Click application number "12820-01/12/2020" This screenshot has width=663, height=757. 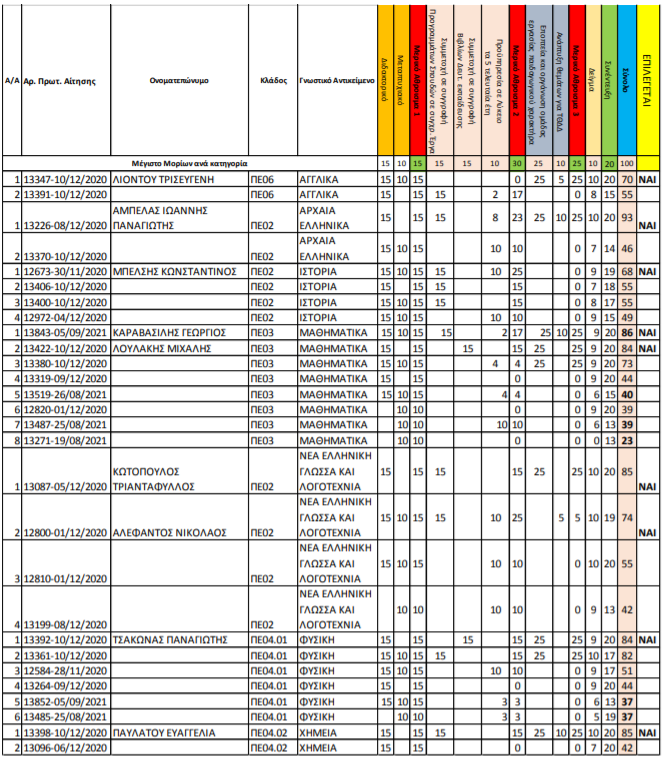65,409
